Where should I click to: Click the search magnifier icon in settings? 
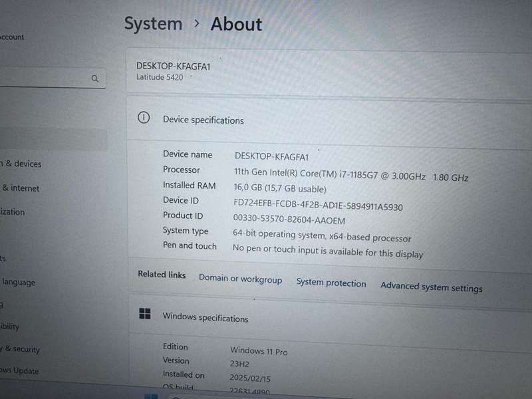95,78
